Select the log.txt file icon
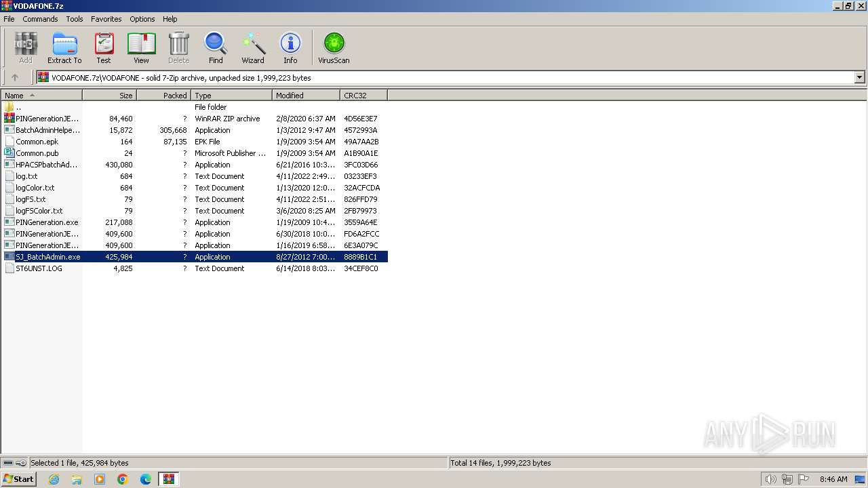 tap(9, 176)
